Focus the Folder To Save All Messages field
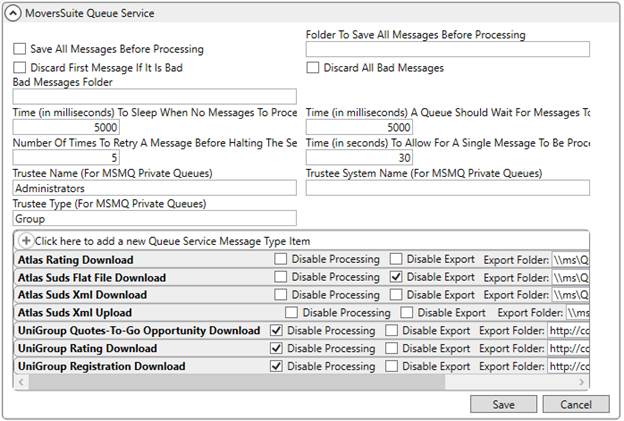Viewport: 624px width, 421px height. (447, 49)
